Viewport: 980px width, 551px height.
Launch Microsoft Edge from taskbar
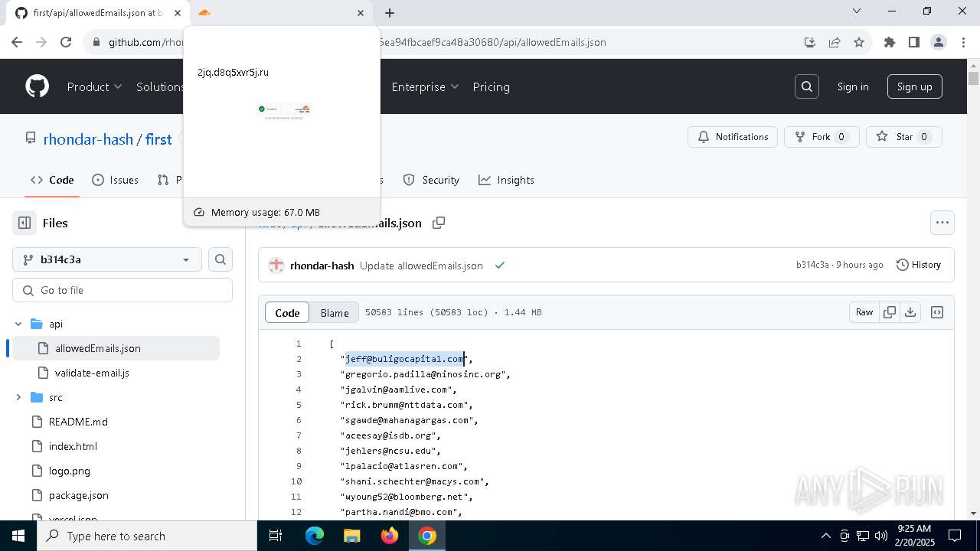tap(315, 536)
